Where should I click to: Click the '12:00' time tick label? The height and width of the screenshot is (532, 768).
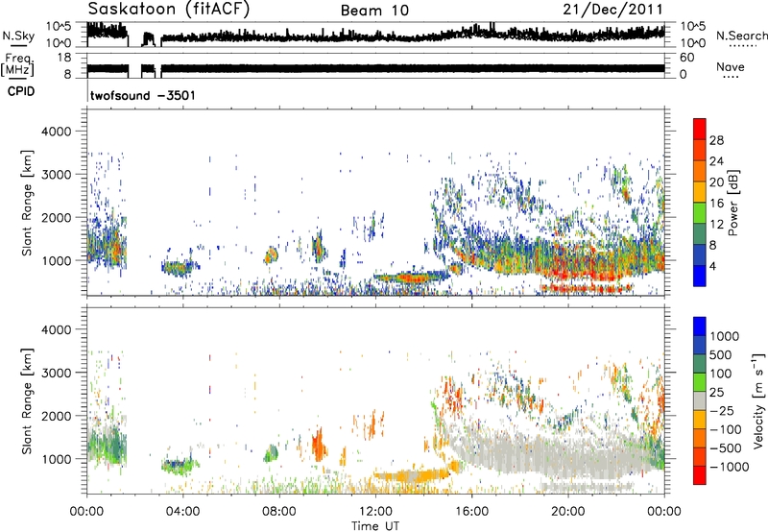[x=375, y=512]
